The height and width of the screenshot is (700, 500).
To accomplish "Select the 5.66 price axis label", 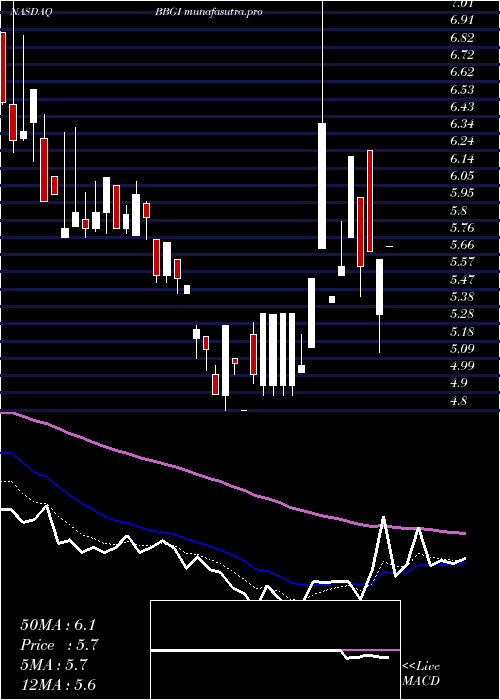I will click(x=462, y=245).
